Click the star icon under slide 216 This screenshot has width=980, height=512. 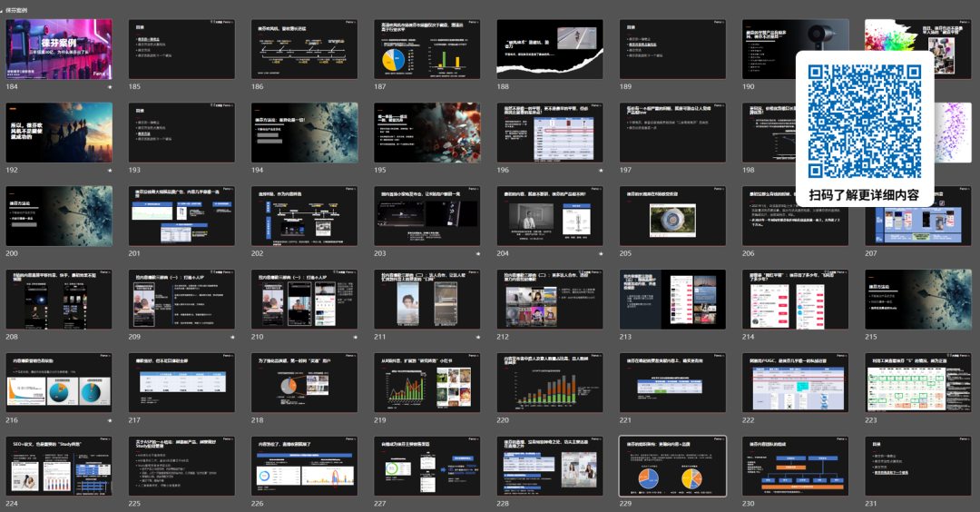pyautogui.click(x=110, y=420)
